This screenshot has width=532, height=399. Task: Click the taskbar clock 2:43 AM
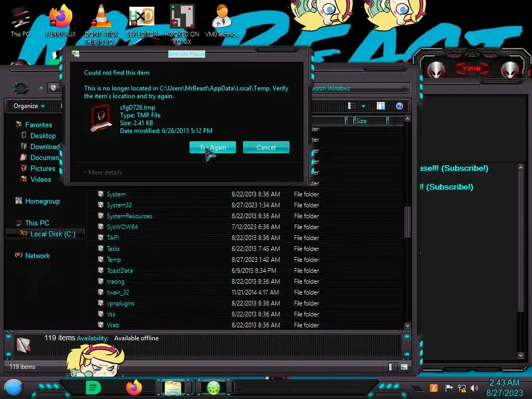pos(504,388)
